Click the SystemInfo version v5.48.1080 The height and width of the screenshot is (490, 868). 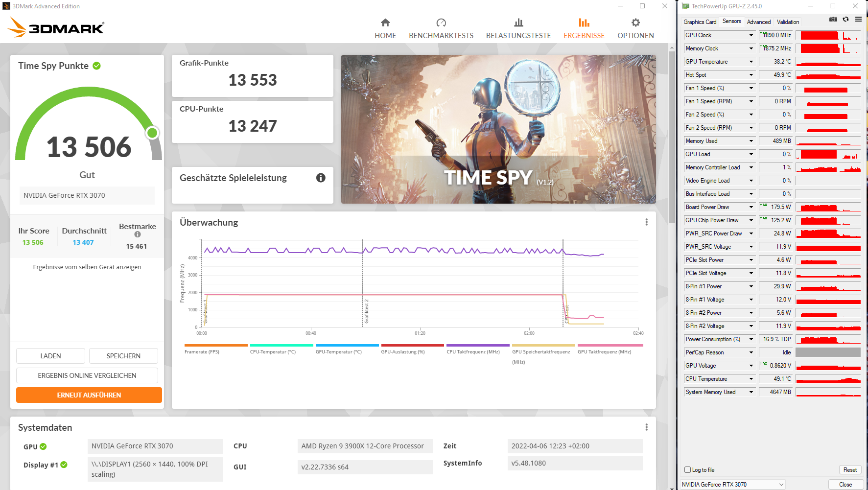pos(575,464)
